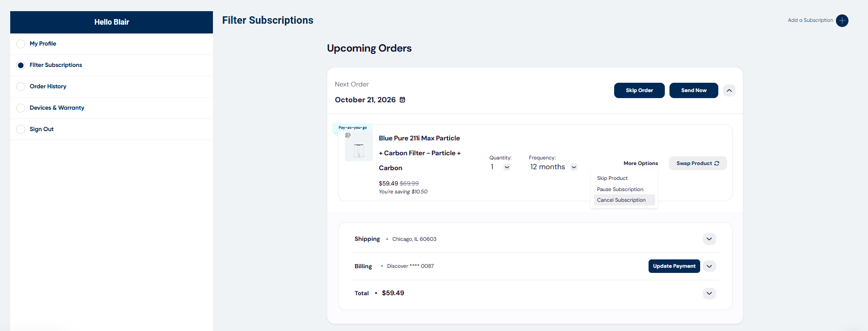This screenshot has height=331, width=868.
Task: Expand the Shipping section chevron
Action: [709, 239]
